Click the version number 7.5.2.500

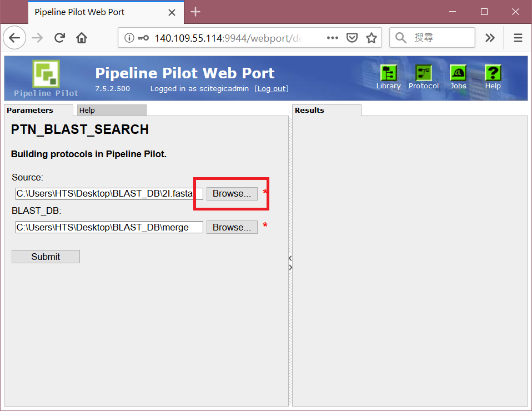[112, 88]
